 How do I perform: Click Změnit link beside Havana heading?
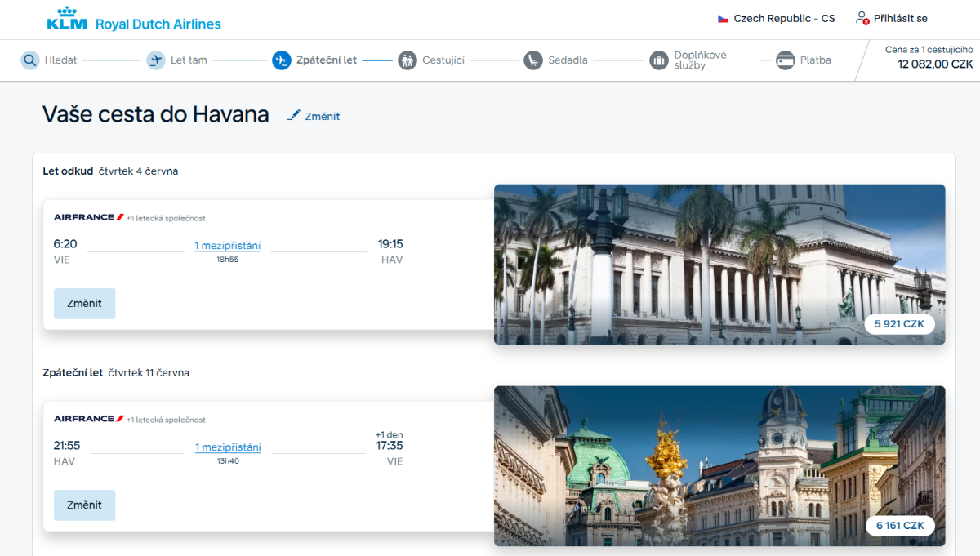click(314, 117)
